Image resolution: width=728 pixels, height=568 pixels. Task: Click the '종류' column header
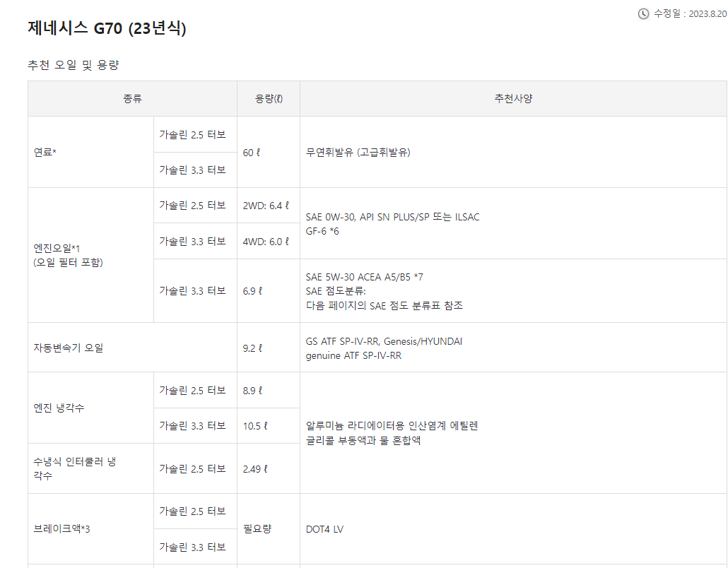coord(132,98)
